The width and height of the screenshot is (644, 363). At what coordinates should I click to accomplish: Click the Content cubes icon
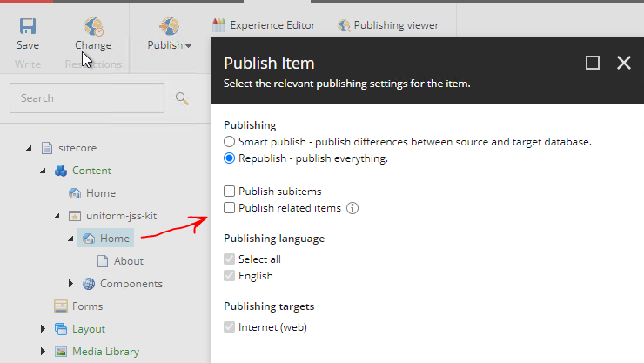pos(61,171)
